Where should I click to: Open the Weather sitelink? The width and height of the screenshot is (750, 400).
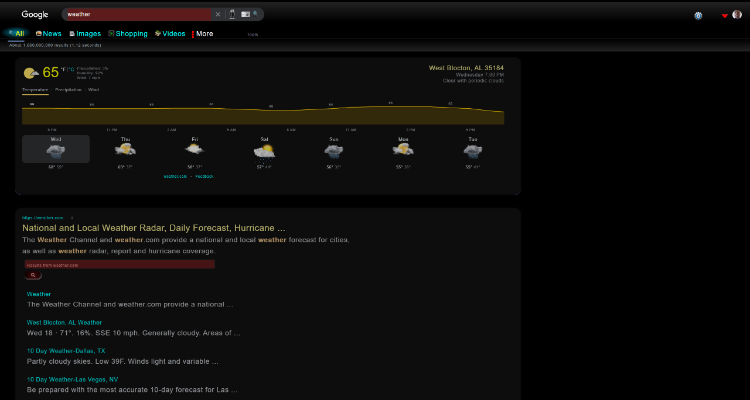[x=39, y=294]
